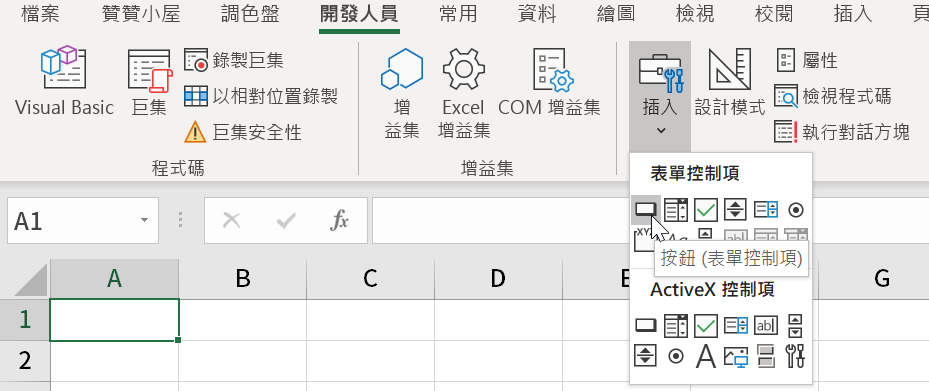This screenshot has height=391, width=929.
Task: Expand the Name Box dropdown arrow
Action: pyautogui.click(x=144, y=220)
